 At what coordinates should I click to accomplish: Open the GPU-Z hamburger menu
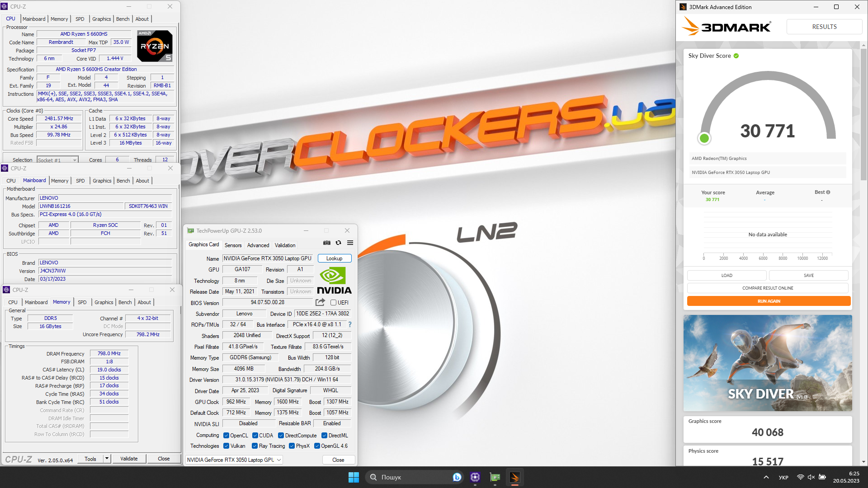click(350, 243)
